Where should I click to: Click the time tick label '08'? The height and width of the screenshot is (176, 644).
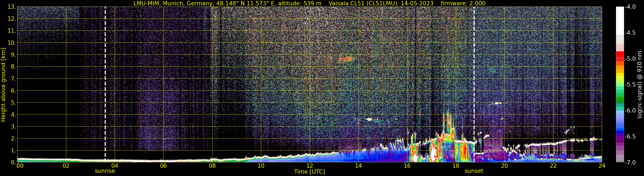click(x=212, y=166)
